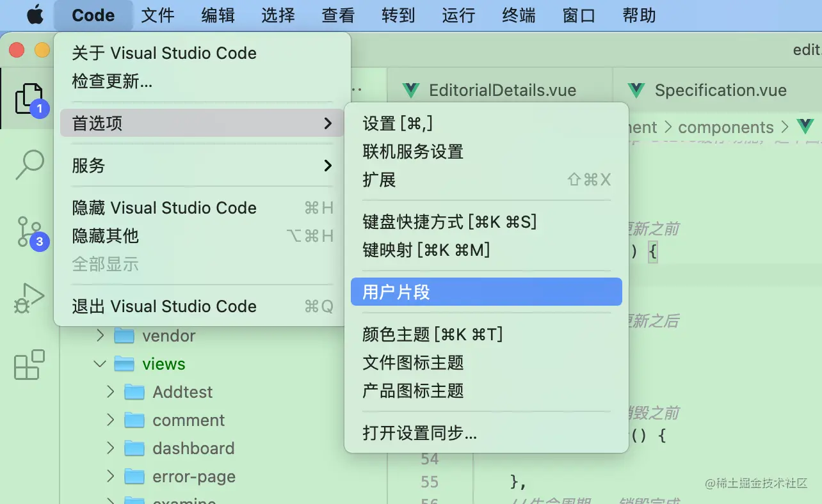This screenshot has width=822, height=504.
Task: Open the 首选项 submenu
Action: click(x=202, y=123)
